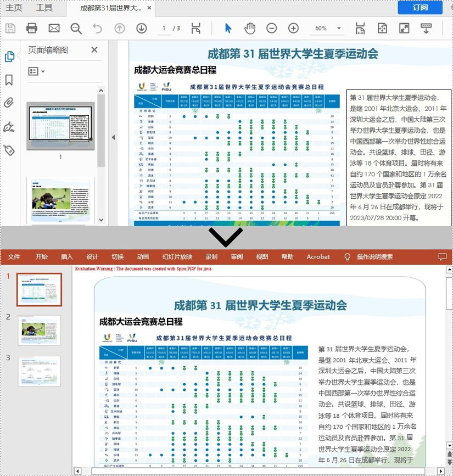453x476 pixels.
Task: Open the zoom level 60% dropdown
Action: (339, 28)
